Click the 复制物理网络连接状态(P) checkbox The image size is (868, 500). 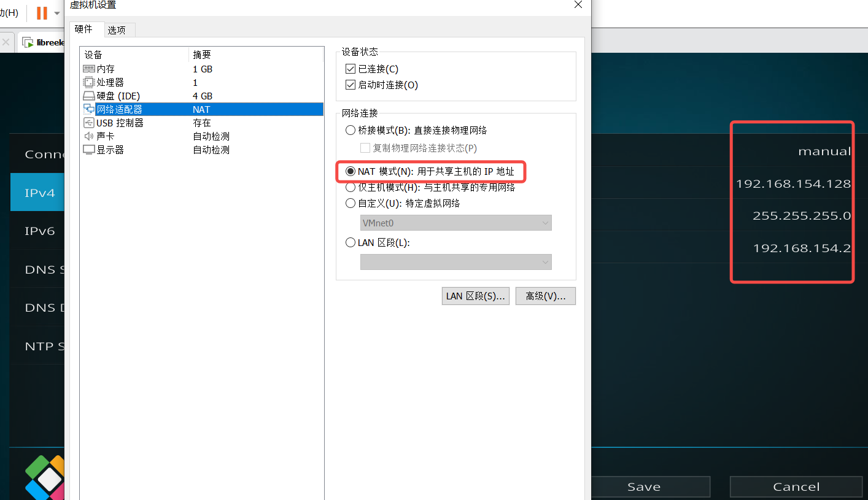pyautogui.click(x=365, y=148)
